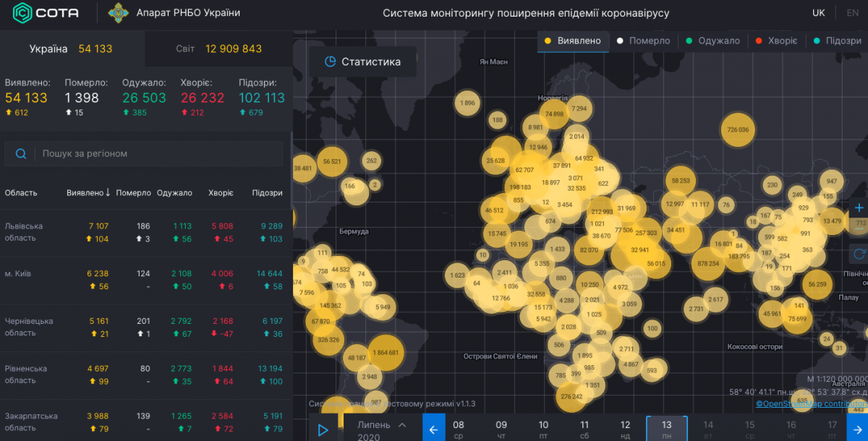Show Хворіє layer on map
Viewport: 868px width, 441px height.
(776, 40)
